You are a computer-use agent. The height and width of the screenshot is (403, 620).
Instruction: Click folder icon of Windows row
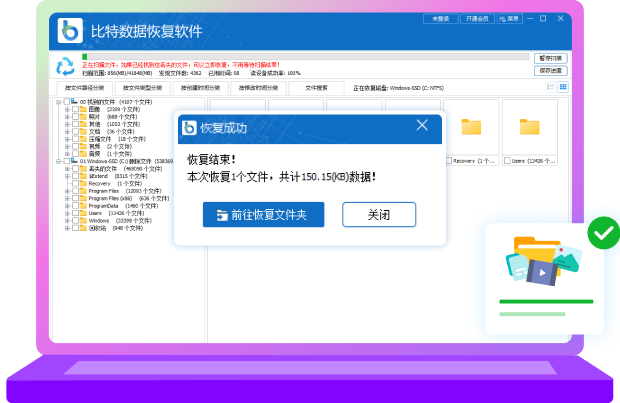click(83, 221)
